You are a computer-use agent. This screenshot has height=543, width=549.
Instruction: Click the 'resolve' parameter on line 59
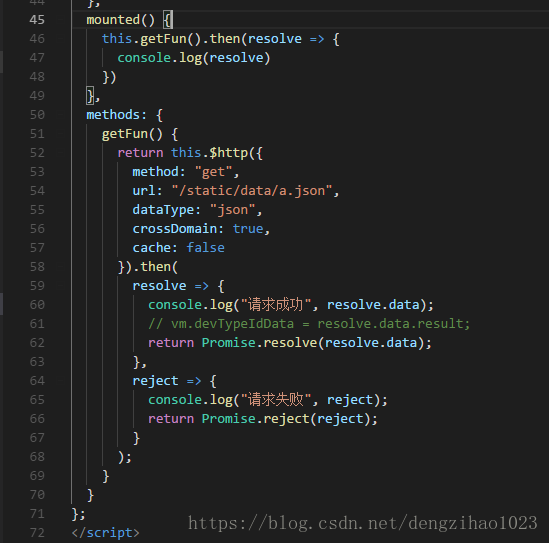(159, 286)
